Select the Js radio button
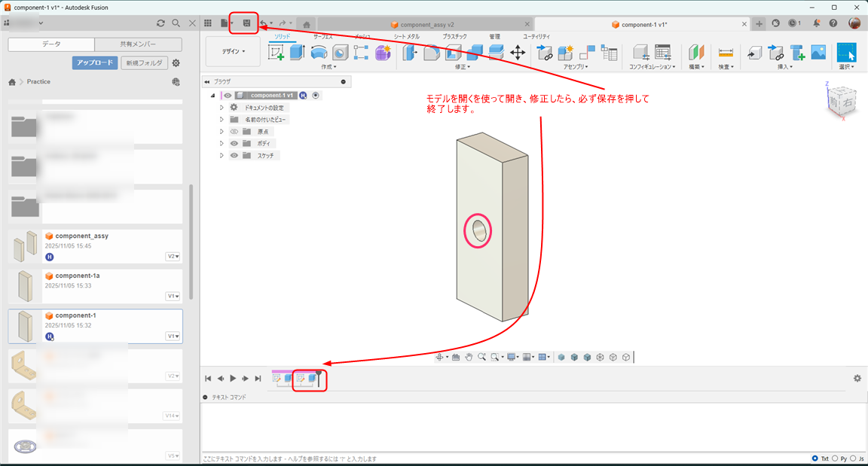 tap(853, 458)
